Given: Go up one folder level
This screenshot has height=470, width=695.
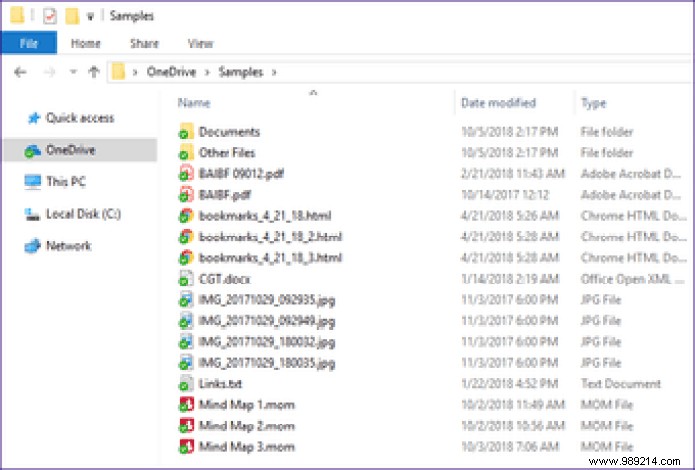Looking at the screenshot, I should pyautogui.click(x=94, y=72).
